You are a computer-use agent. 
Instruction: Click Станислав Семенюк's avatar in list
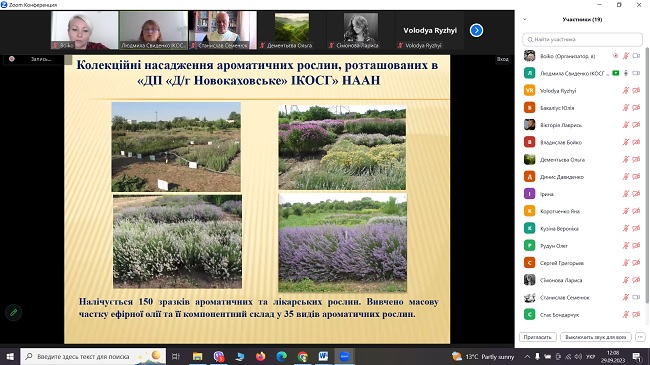(x=529, y=297)
